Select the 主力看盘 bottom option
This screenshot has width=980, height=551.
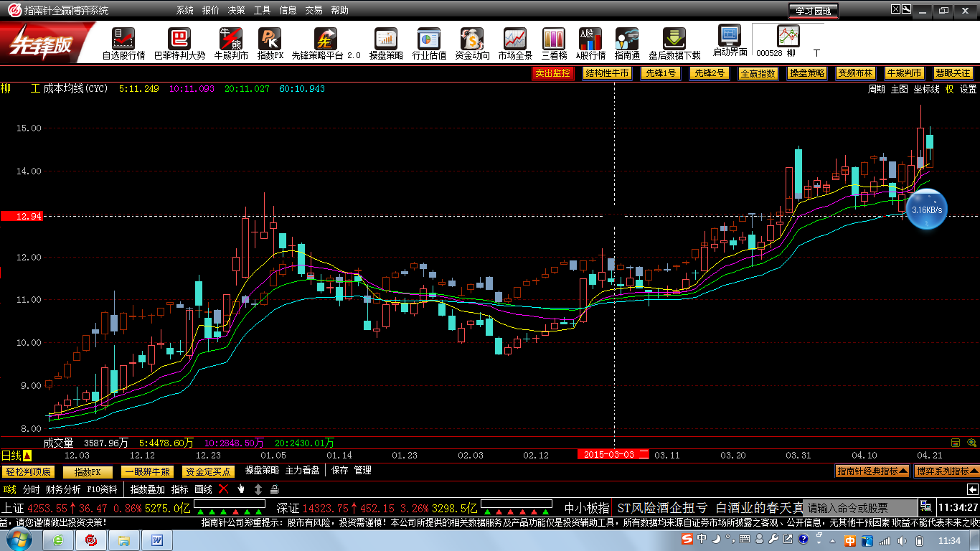point(302,471)
